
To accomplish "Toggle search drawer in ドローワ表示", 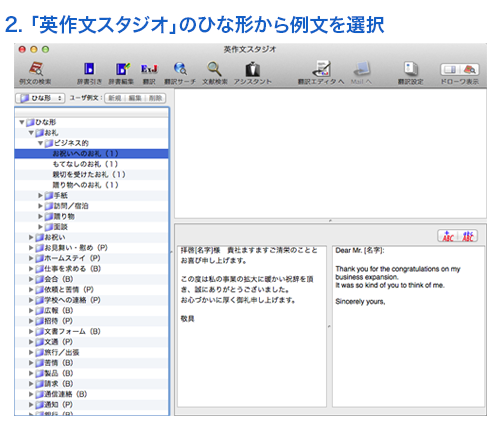I will click(x=469, y=70).
